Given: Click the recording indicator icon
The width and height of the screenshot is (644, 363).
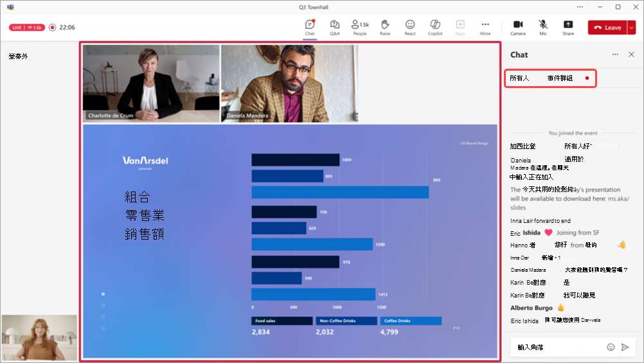Looking at the screenshot, I should pyautogui.click(x=52, y=28).
